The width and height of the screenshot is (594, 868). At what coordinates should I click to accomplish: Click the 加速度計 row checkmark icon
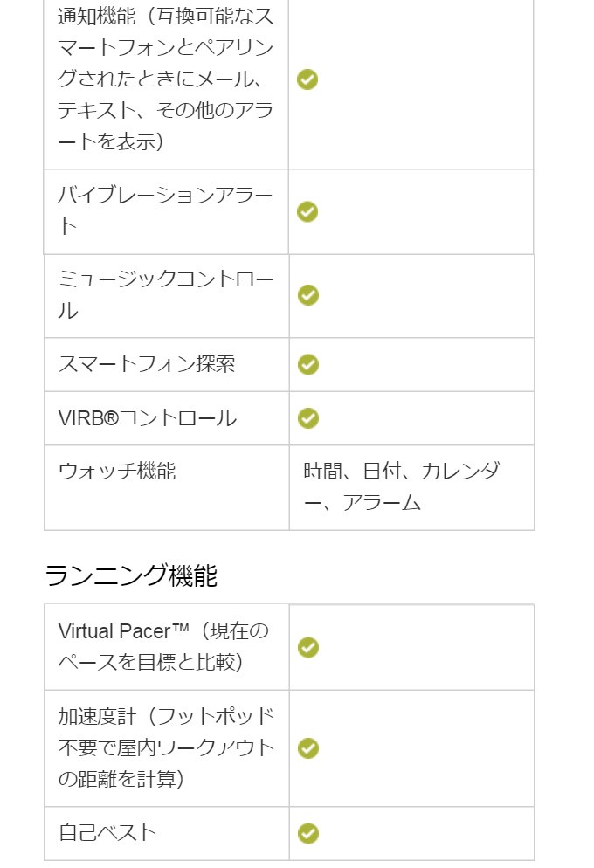coord(308,748)
